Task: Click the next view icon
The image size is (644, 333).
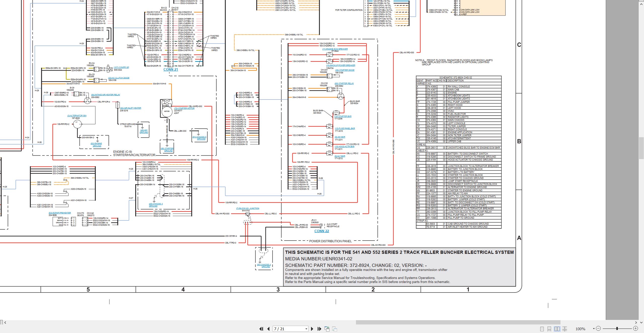Action: pyautogui.click(x=335, y=329)
